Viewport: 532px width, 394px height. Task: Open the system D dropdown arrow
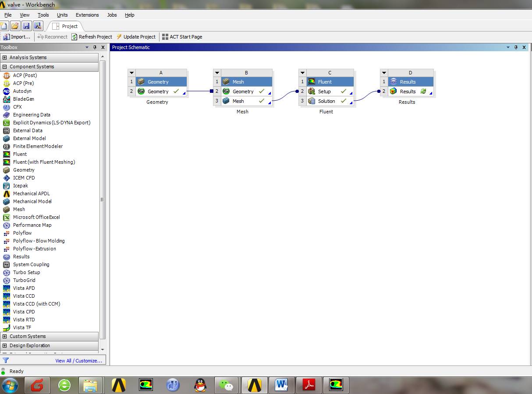384,73
